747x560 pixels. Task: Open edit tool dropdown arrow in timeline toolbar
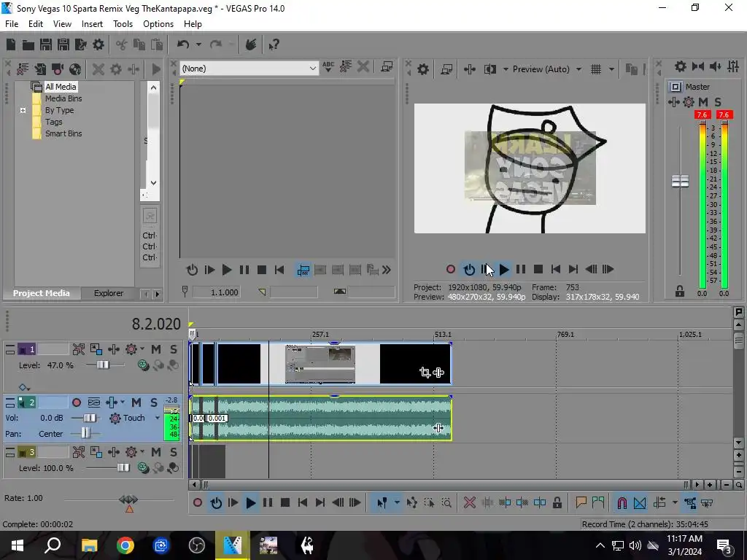click(x=396, y=502)
